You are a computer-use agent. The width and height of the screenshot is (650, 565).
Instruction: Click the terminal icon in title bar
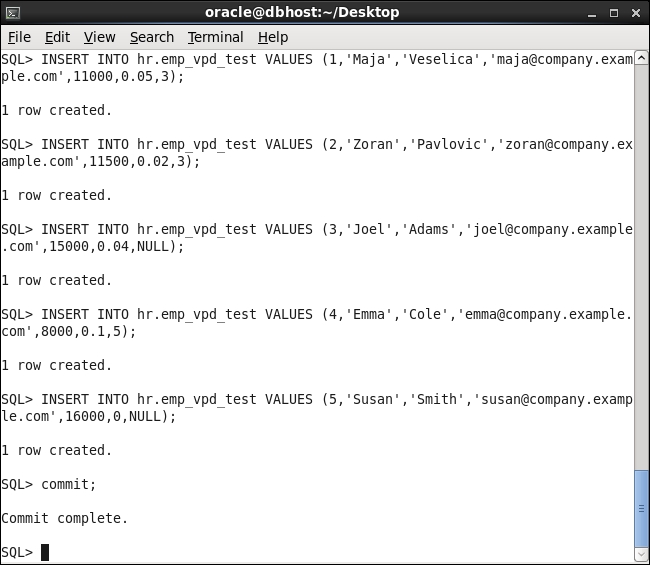(x=13, y=13)
